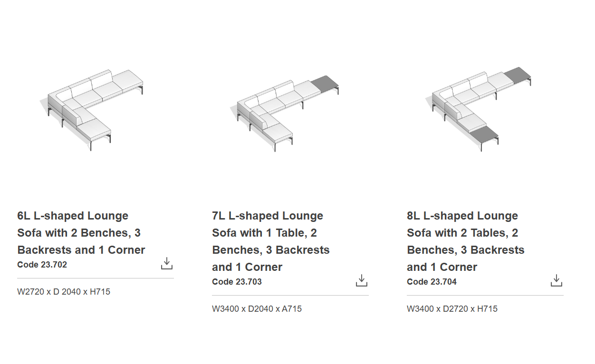Download the 6L L-shaped Lounge Sofa file
The height and width of the screenshot is (364, 595).
tap(167, 263)
